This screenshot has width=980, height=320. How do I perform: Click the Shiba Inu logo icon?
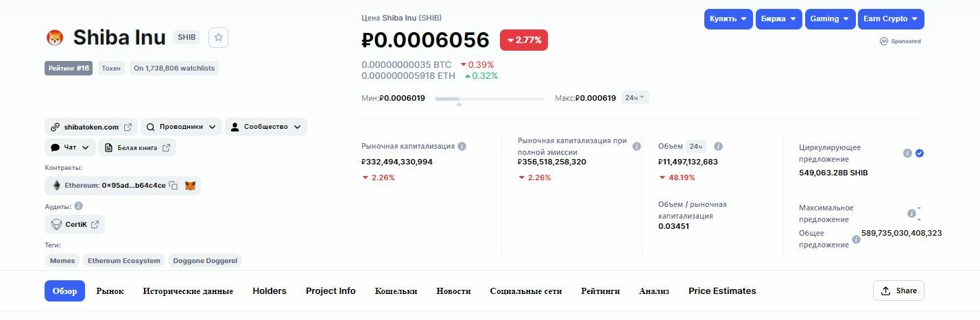(x=54, y=38)
